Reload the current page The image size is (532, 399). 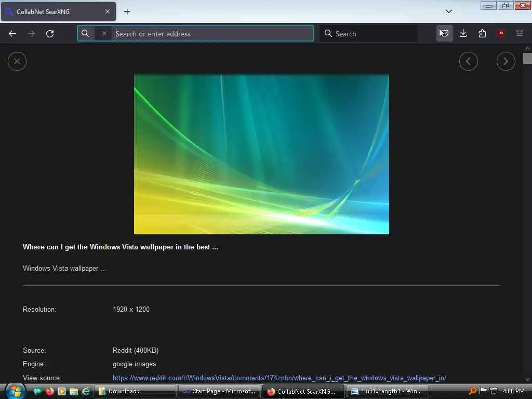point(50,34)
